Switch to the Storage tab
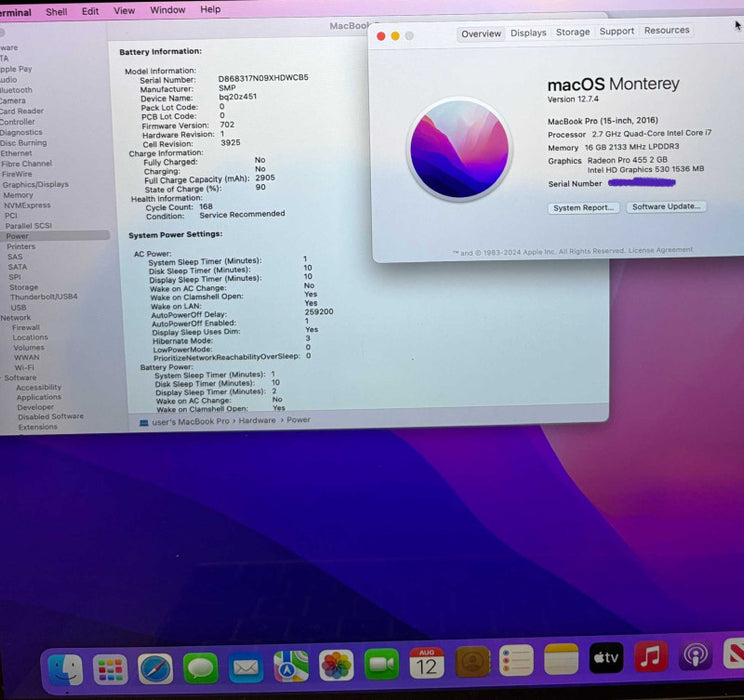Viewport: 744px width, 700px height. (573, 32)
